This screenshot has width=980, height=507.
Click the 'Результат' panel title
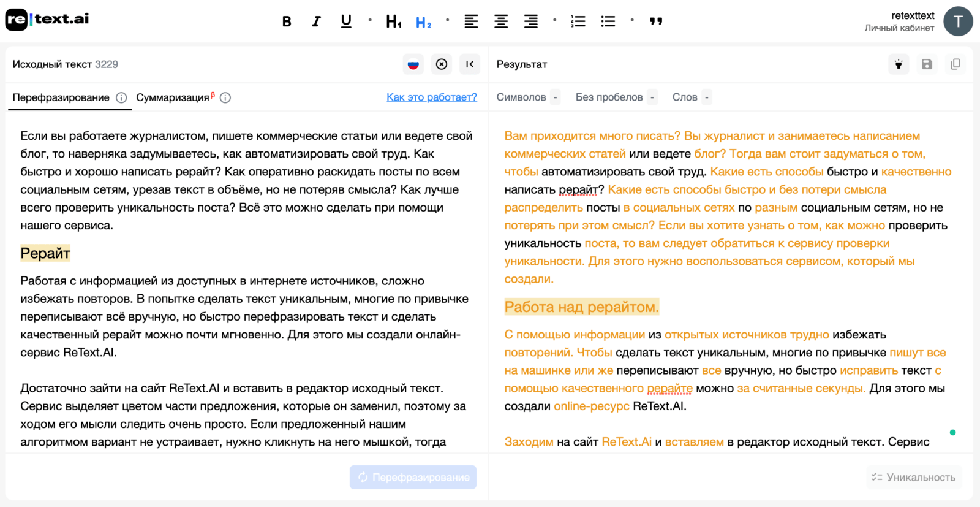point(521,64)
